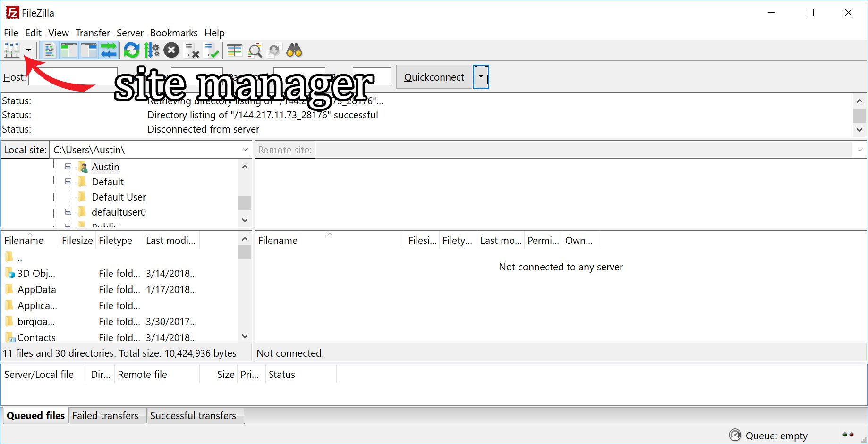Disconnect from the current server
The height and width of the screenshot is (444, 868).
191,50
